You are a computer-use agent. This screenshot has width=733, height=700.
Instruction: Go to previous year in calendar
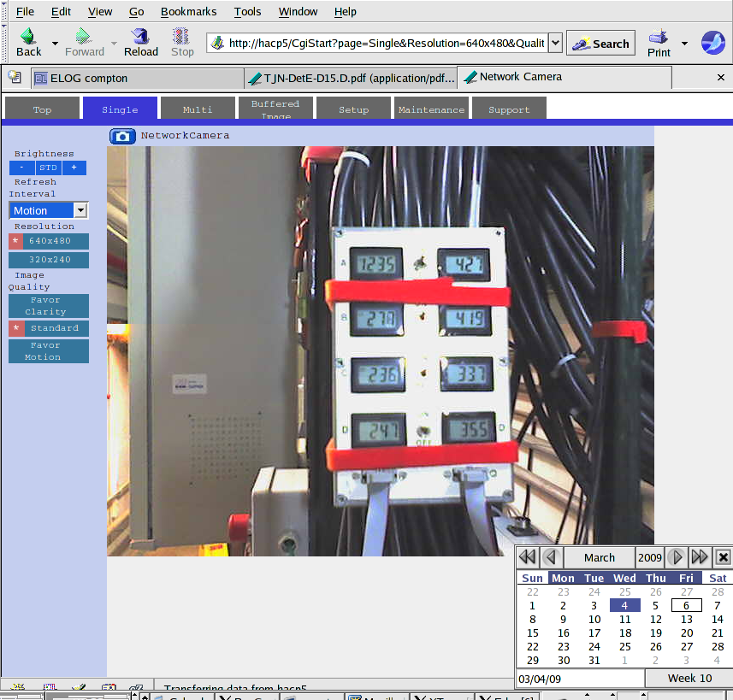pos(529,557)
